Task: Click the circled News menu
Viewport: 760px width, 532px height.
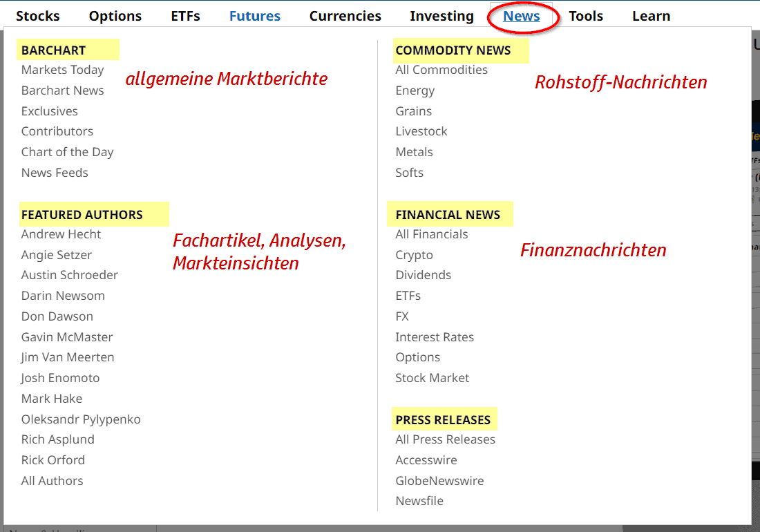Action: tap(522, 16)
